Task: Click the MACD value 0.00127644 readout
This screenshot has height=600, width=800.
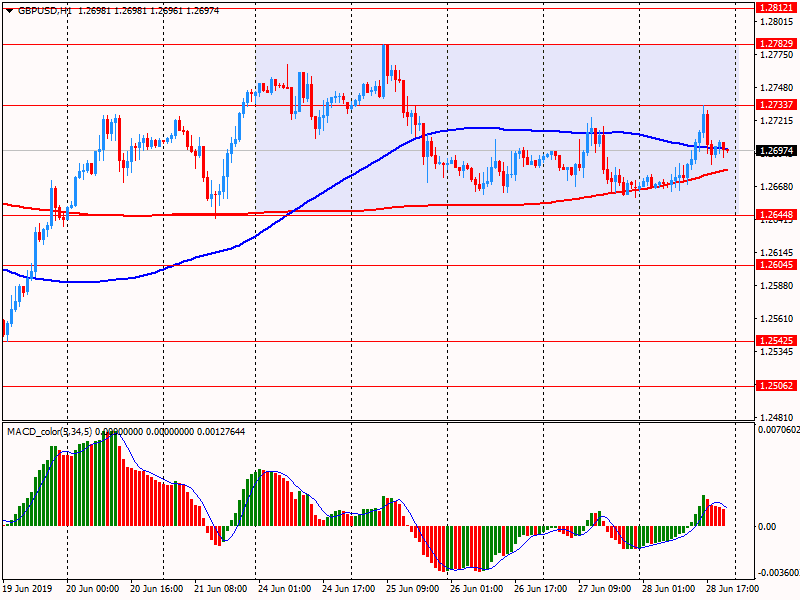Action: tap(220, 432)
